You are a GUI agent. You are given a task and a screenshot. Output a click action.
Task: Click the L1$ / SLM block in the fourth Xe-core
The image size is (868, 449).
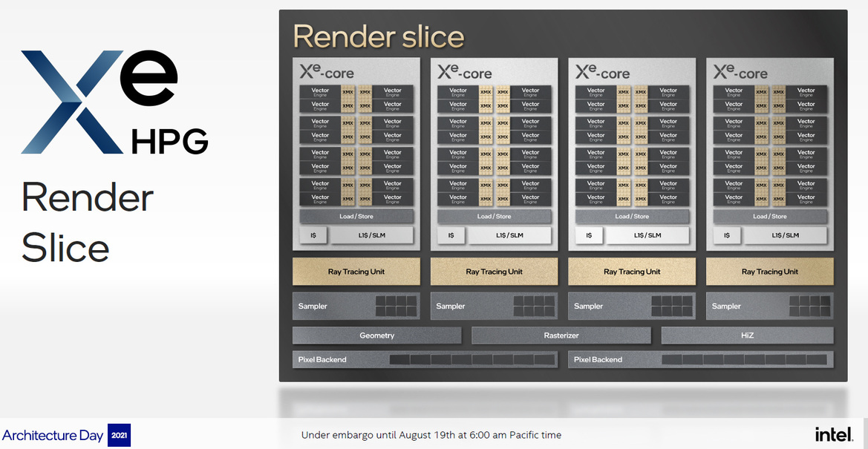point(786,235)
